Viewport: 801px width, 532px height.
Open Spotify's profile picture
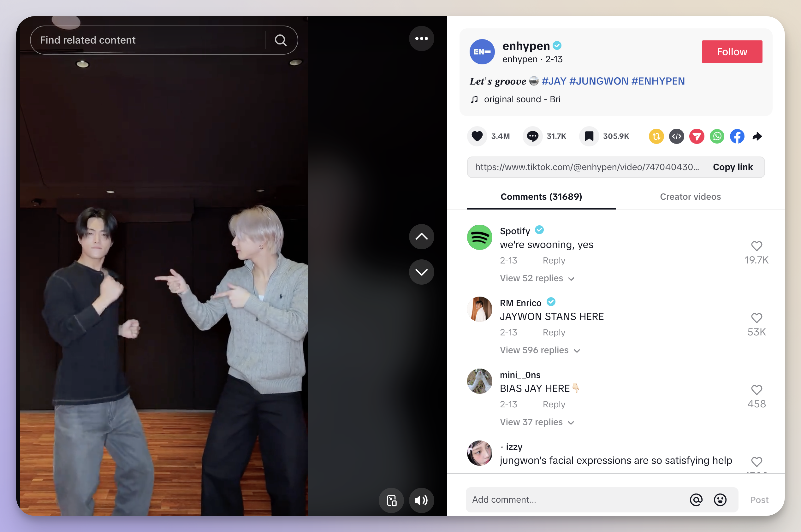pos(479,237)
